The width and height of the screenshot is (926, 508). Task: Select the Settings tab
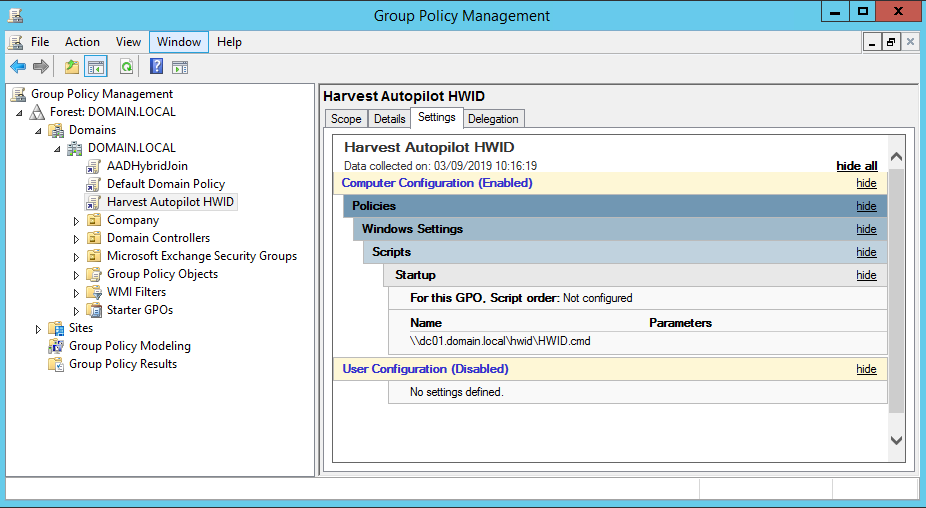(x=436, y=117)
